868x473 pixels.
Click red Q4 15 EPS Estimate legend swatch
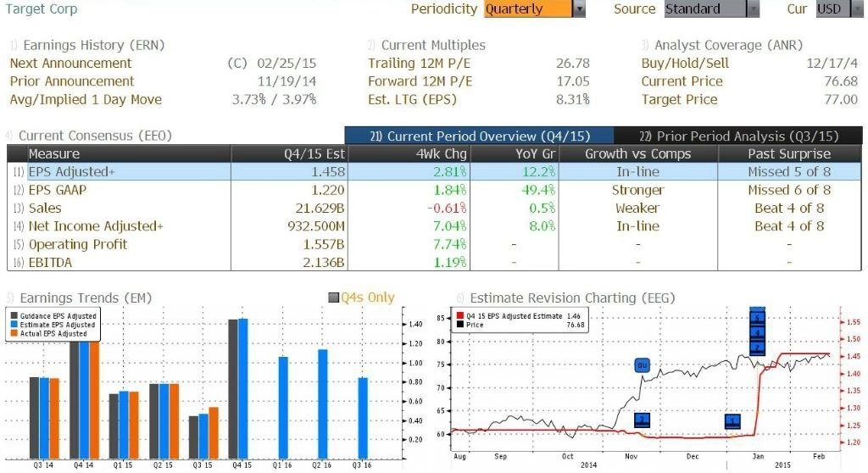coord(459,315)
